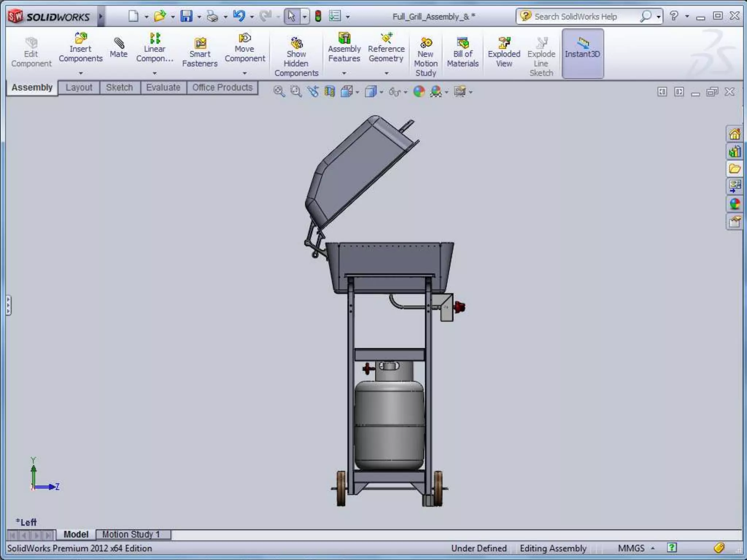Toggle Show Hidden Components
The height and width of the screenshot is (560, 747).
point(296,44)
